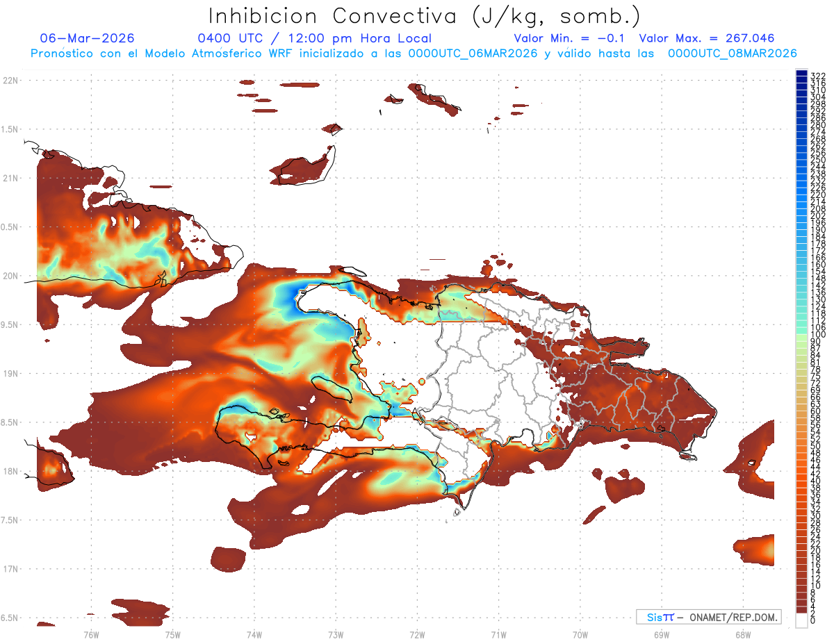Click the '100' value on color scale
The image size is (834, 644).
coord(817,335)
